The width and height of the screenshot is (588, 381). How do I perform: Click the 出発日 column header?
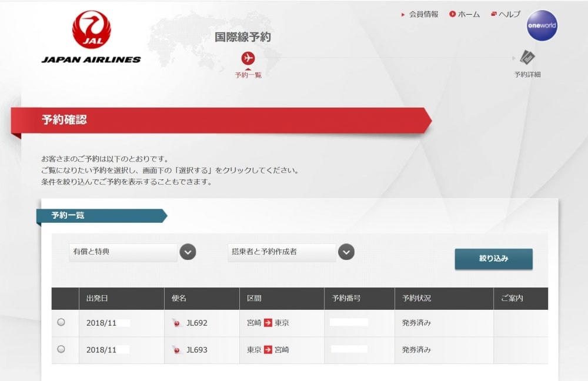tap(97, 298)
